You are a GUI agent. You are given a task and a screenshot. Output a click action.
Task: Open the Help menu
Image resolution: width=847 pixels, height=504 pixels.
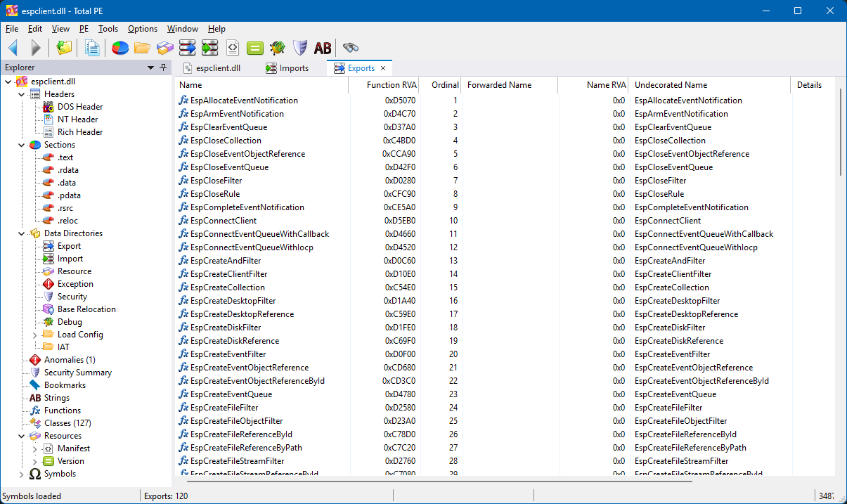point(217,29)
